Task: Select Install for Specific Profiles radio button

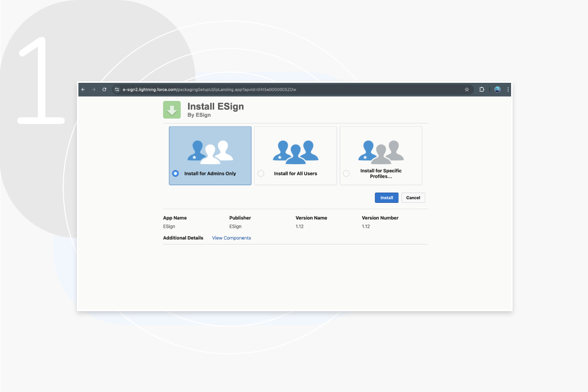Action: [x=346, y=173]
